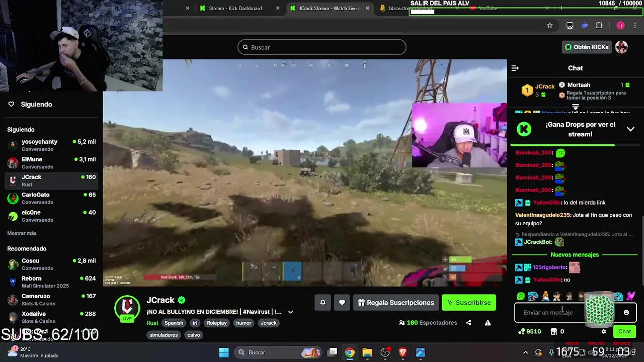The image size is (644, 362).
Task: Open Cameruzo Slots & Casino channel
Action: [51, 300]
